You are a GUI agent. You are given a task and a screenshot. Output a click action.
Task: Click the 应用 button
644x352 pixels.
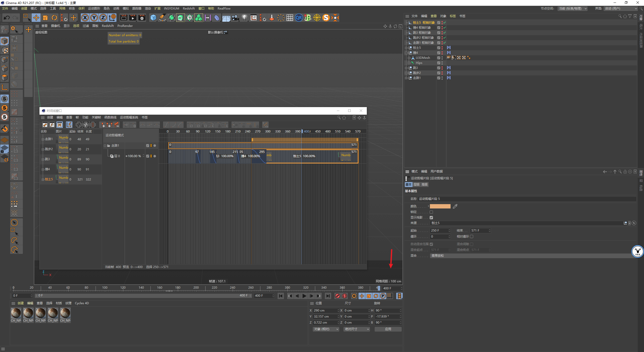coord(388,329)
